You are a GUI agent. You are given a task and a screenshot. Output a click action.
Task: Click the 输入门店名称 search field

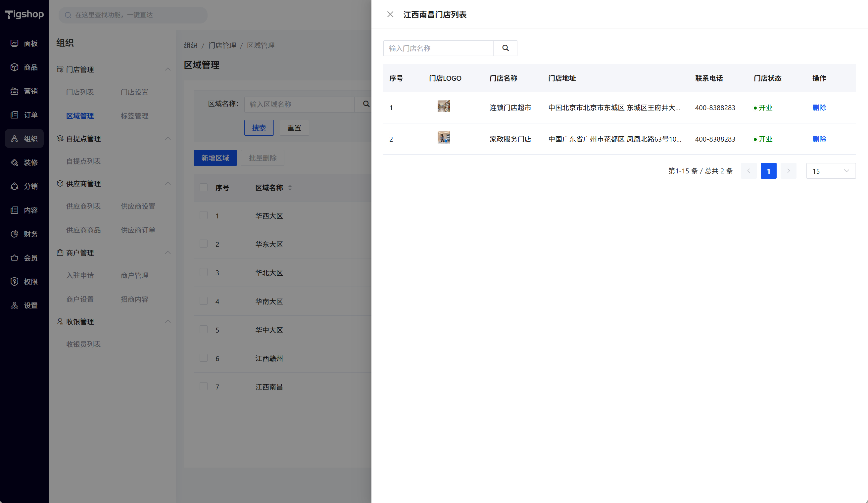[438, 48]
